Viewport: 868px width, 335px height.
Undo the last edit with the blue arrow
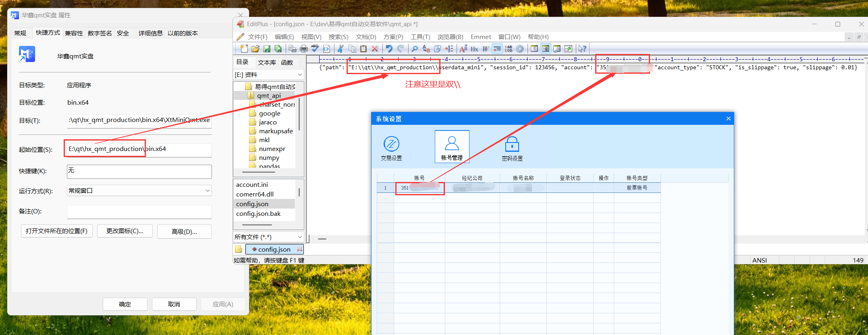[389, 49]
